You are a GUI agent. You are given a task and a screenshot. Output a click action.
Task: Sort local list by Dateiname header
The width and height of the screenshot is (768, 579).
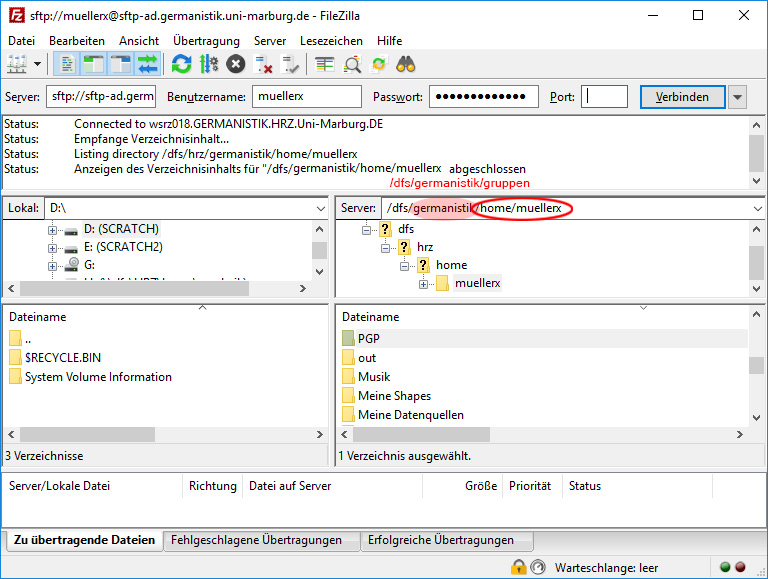38,317
